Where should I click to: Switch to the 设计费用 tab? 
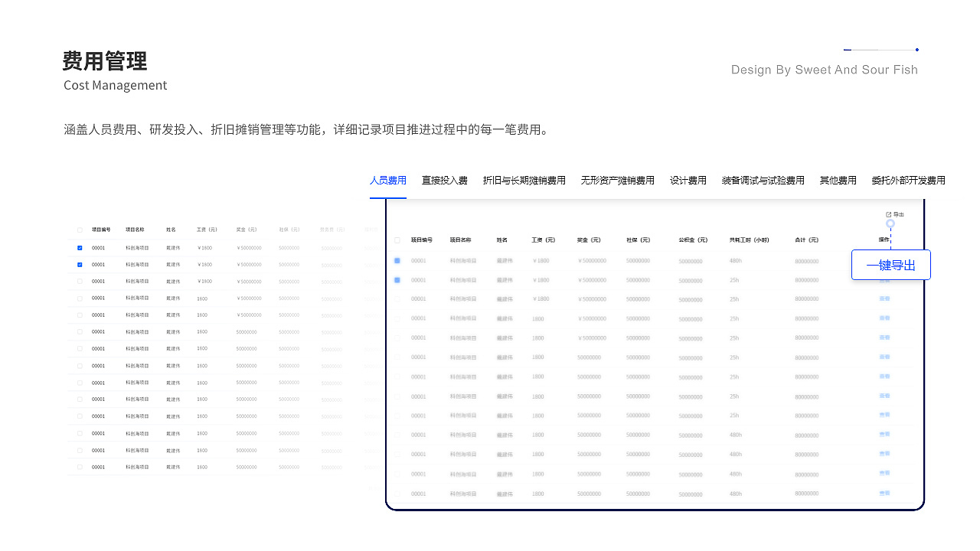point(688,181)
